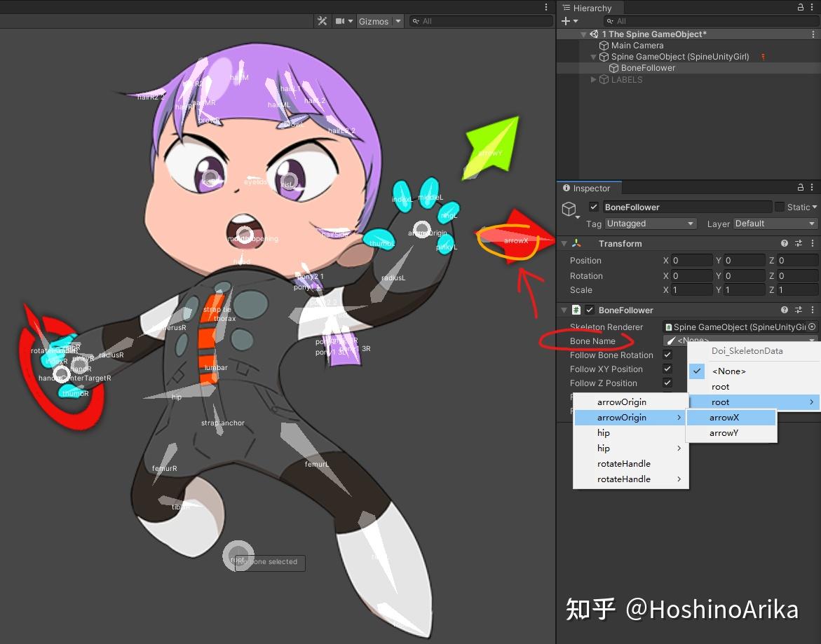Viewport: 821px width, 644px height.
Task: Click the camera icon in the scene toolbar
Action: [339, 20]
